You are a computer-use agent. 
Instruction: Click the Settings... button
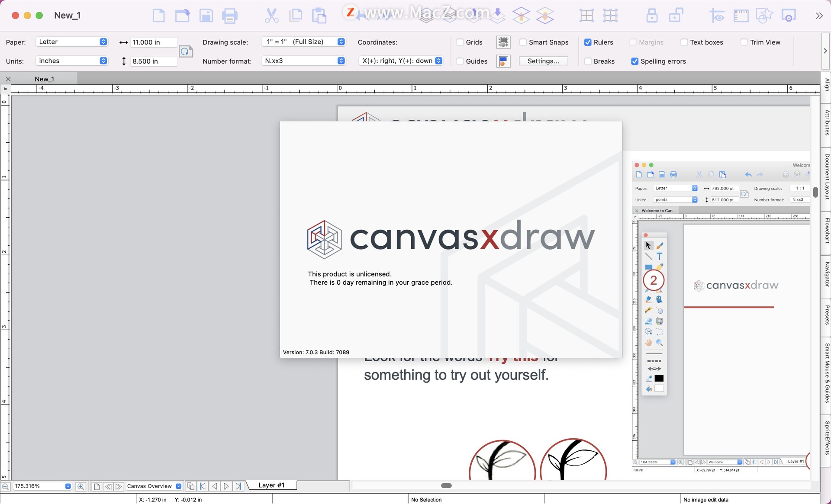click(543, 61)
